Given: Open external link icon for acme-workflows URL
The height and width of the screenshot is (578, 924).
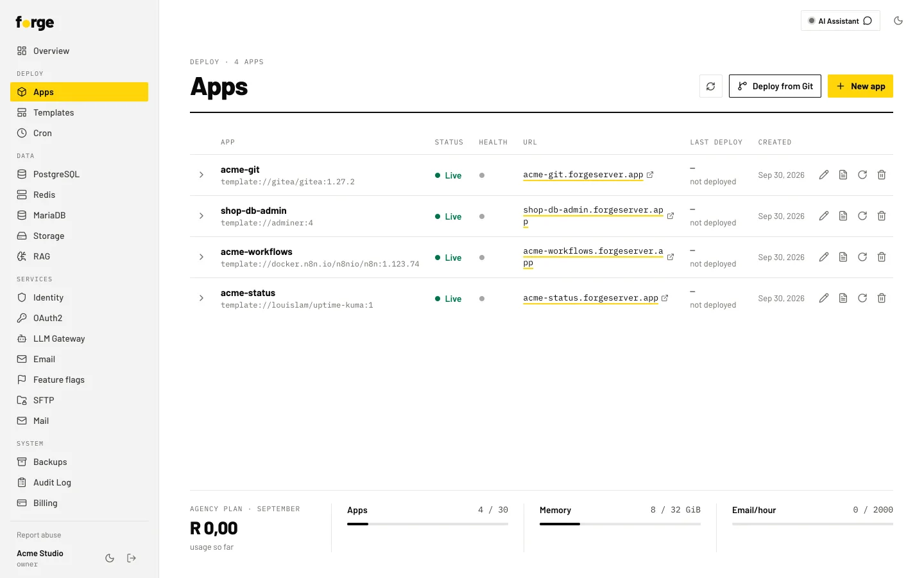Looking at the screenshot, I should tap(671, 257).
